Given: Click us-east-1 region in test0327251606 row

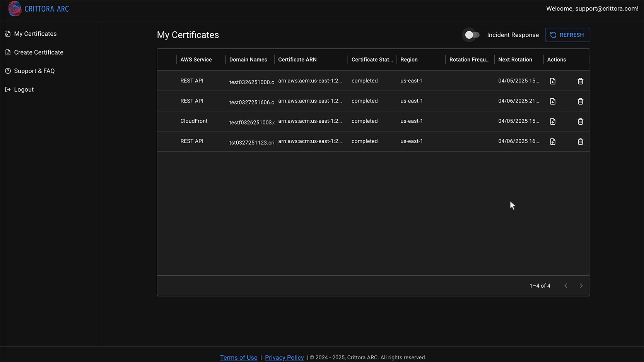Looking at the screenshot, I should 412,101.
